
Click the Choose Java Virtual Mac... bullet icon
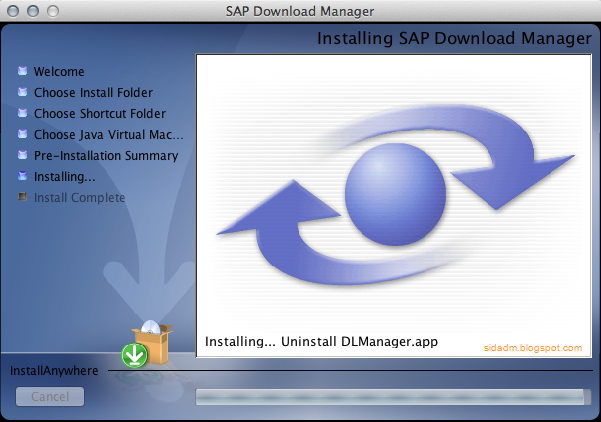tap(23, 134)
